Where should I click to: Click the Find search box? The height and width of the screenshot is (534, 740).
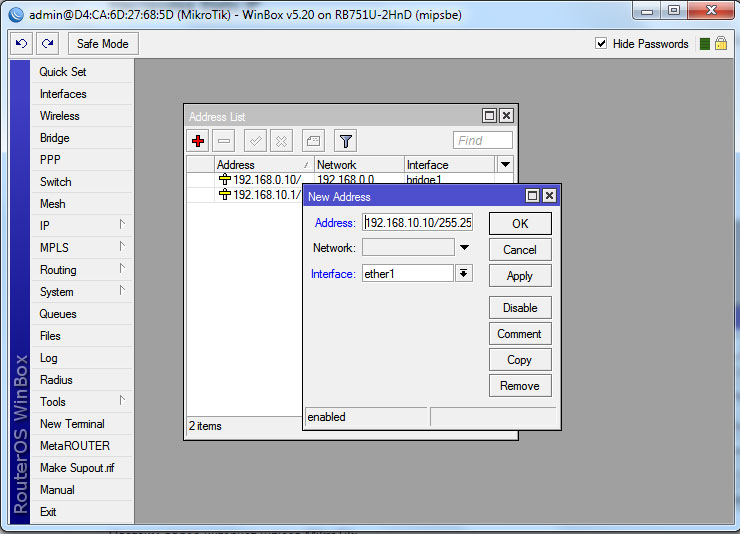click(483, 141)
